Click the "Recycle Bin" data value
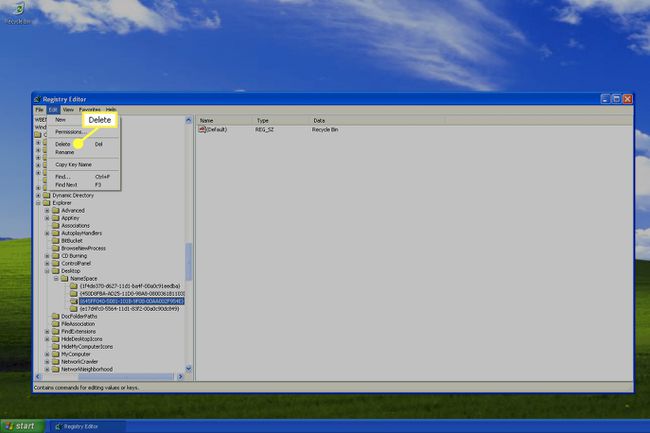650x433 pixels. (x=325, y=130)
